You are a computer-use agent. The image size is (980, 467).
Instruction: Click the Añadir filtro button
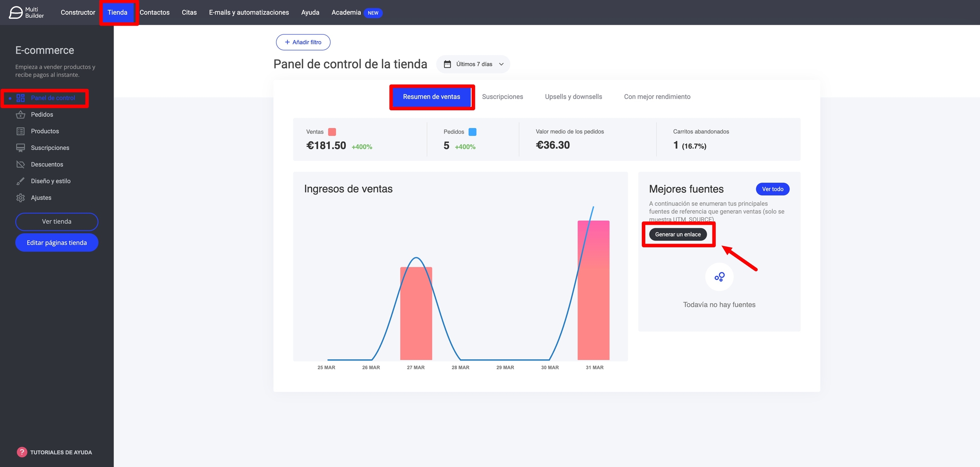point(303,42)
